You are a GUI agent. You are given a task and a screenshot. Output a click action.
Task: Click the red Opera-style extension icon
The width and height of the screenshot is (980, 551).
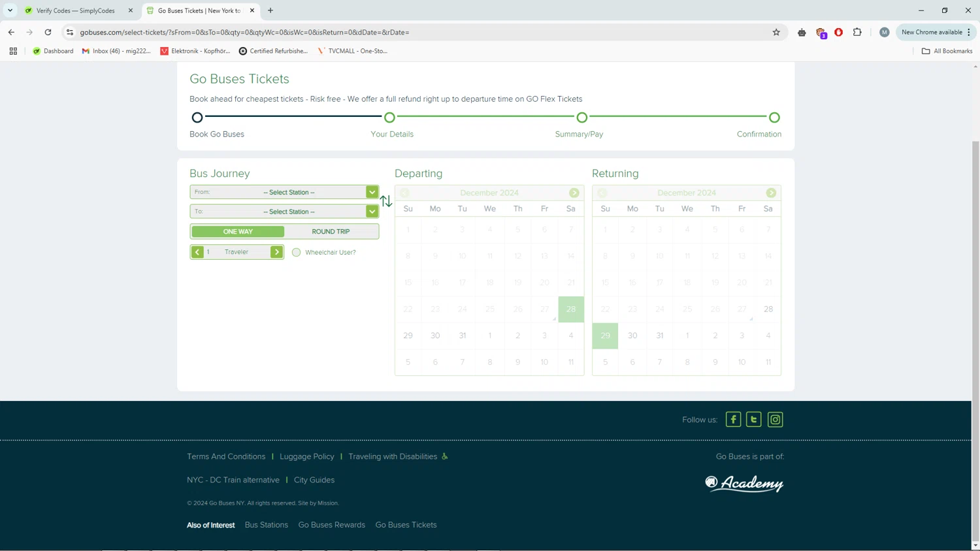tap(839, 32)
